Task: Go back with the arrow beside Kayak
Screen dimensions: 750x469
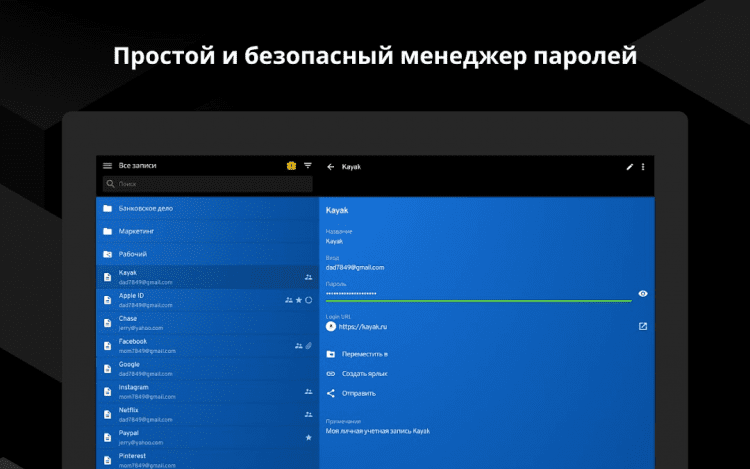Action: 331,167
